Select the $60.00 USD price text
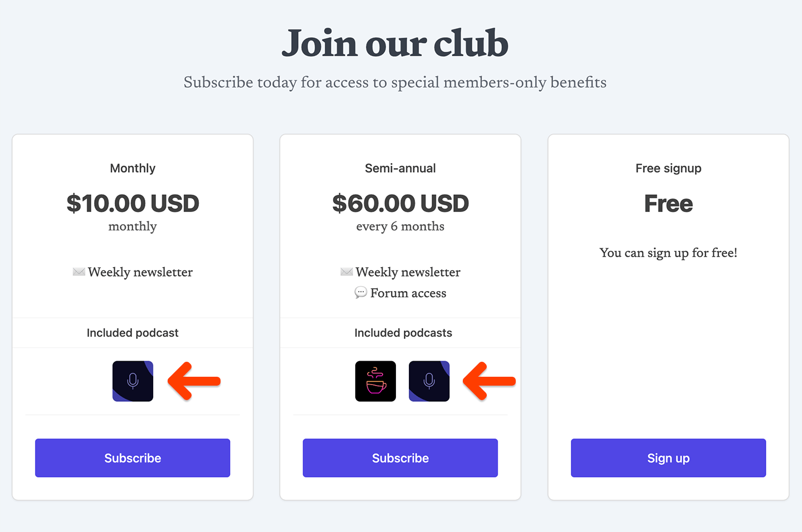This screenshot has width=802, height=532. coord(400,204)
